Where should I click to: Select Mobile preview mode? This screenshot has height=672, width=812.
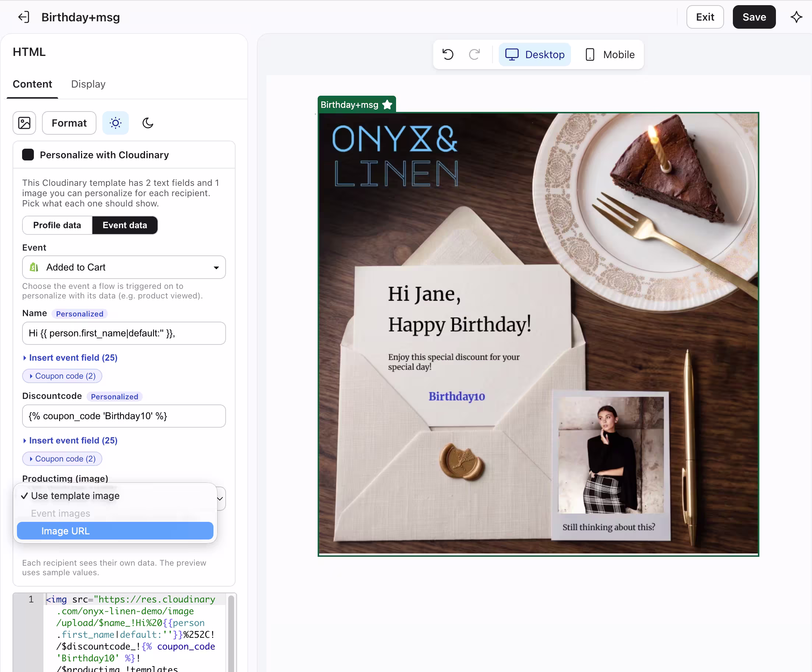pyautogui.click(x=610, y=54)
